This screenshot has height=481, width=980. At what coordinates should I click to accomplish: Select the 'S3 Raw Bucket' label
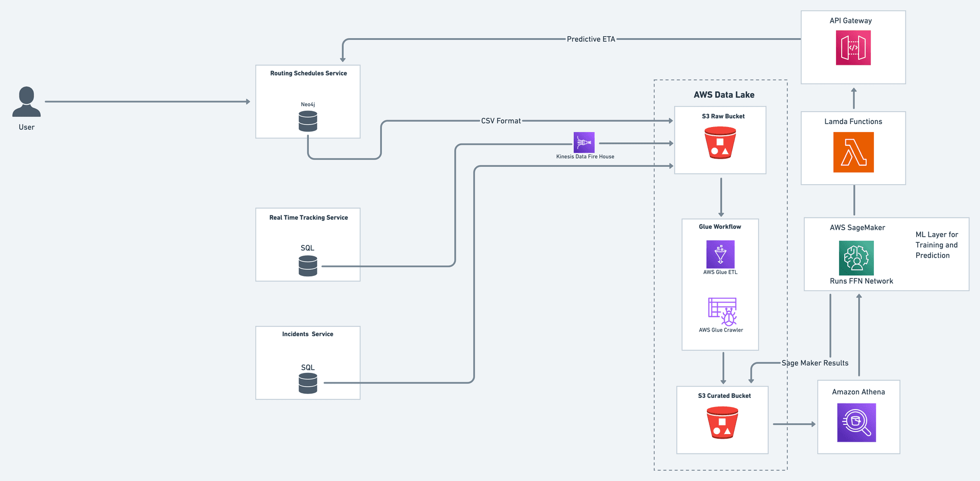723,116
